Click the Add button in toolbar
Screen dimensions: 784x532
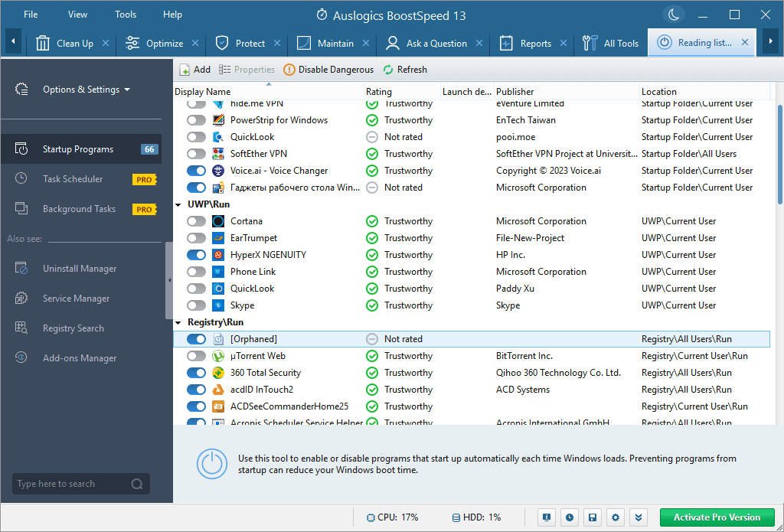[194, 70]
